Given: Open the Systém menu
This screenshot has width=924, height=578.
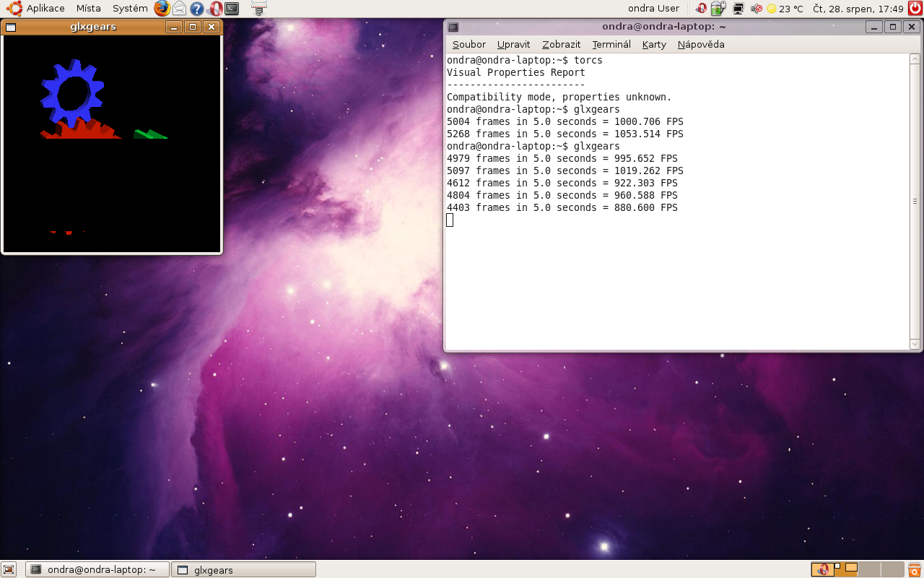Looking at the screenshot, I should 130,9.
